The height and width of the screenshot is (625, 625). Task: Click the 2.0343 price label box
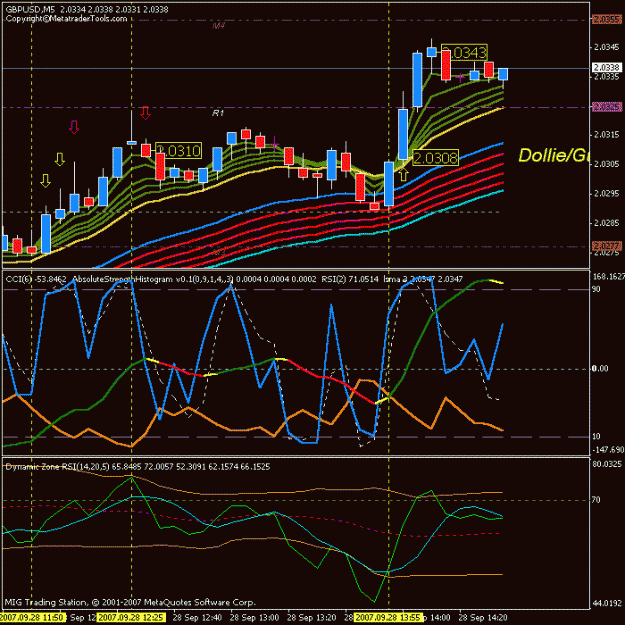pos(464,52)
